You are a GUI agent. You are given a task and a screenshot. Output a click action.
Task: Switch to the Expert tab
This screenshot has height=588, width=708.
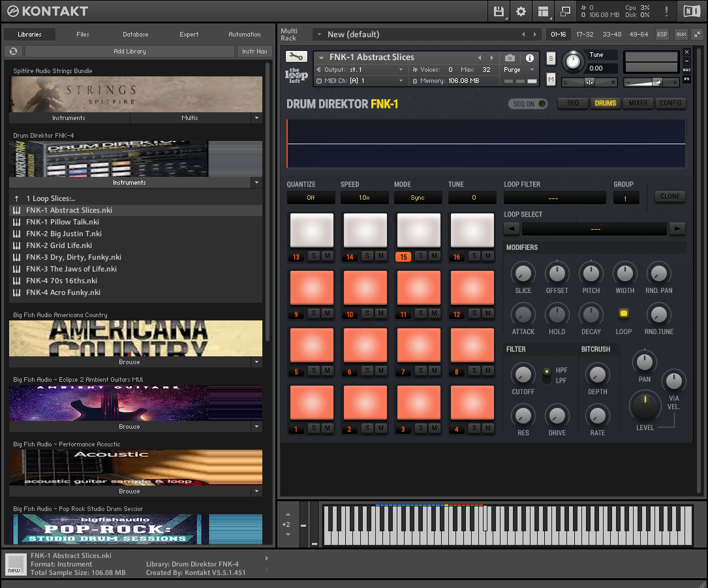click(x=189, y=35)
